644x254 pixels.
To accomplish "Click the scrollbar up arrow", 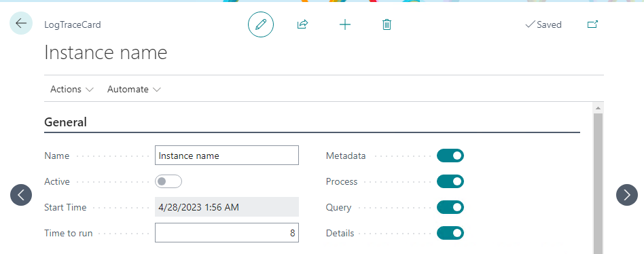I will point(598,109).
